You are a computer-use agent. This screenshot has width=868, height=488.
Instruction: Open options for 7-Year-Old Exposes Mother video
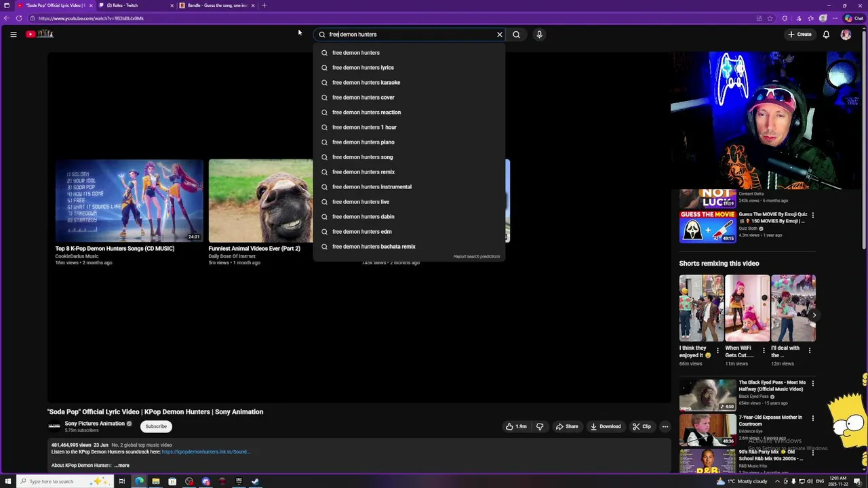coord(812,418)
